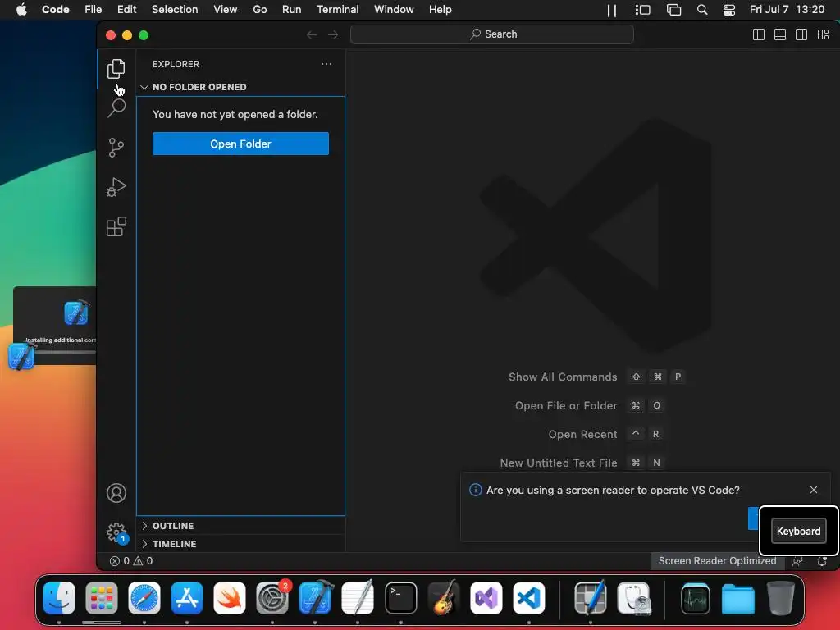The image size is (840, 630).
Task: Open the Search view in activity bar
Action: coord(116,108)
